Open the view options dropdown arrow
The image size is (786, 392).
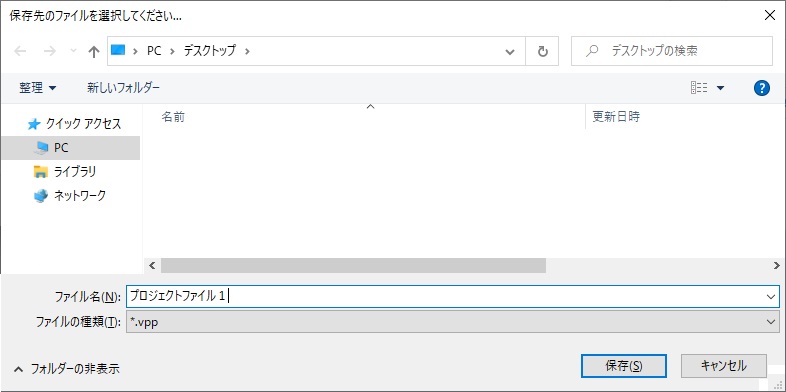(720, 88)
